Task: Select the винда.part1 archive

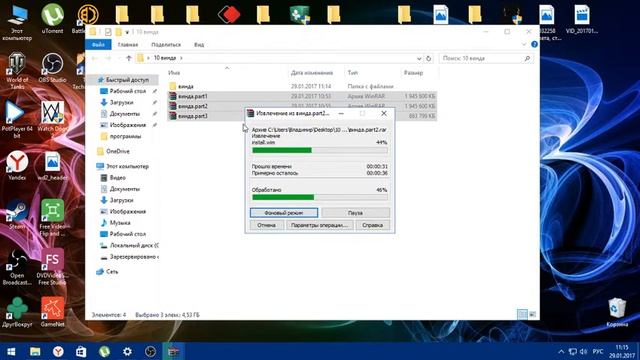Action: [302, 96]
